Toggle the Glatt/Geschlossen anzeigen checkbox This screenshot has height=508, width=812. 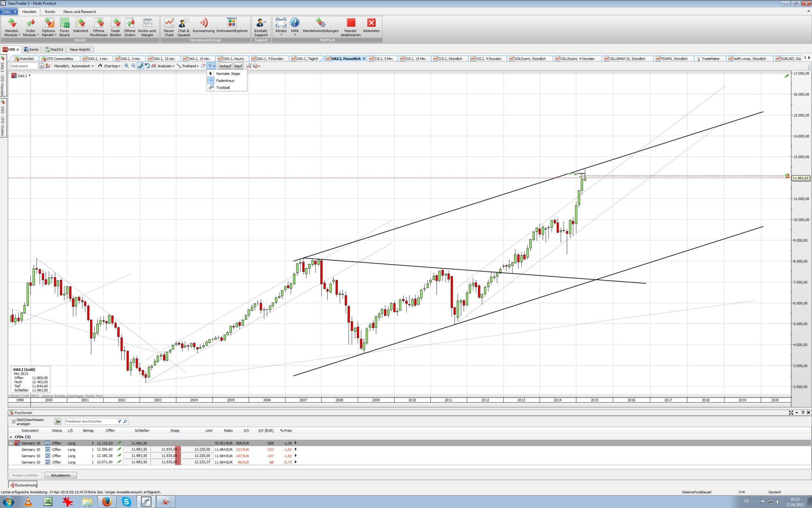pos(14,422)
